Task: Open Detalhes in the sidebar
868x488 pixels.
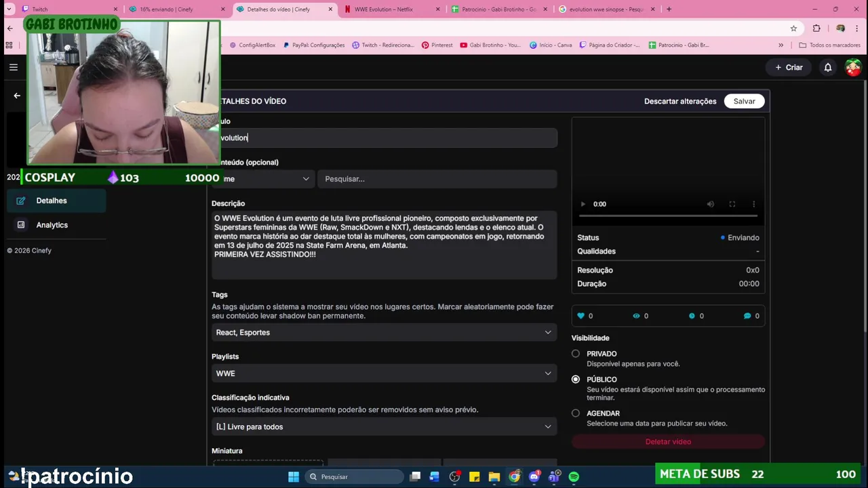Action: pos(56,201)
